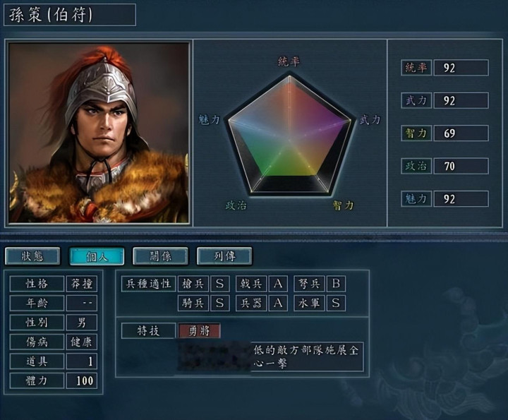Click Sun Ce's portrait image
This screenshot has height=420, width=508.
99,133
